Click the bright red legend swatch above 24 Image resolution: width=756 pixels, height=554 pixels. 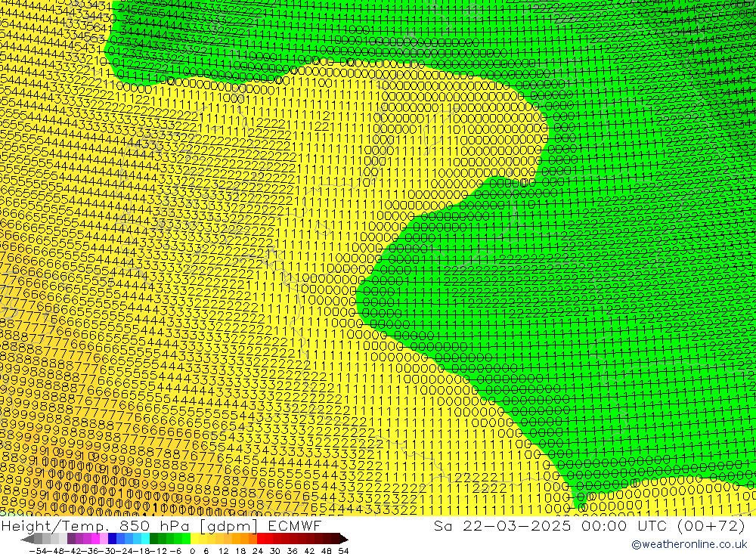tap(261, 539)
